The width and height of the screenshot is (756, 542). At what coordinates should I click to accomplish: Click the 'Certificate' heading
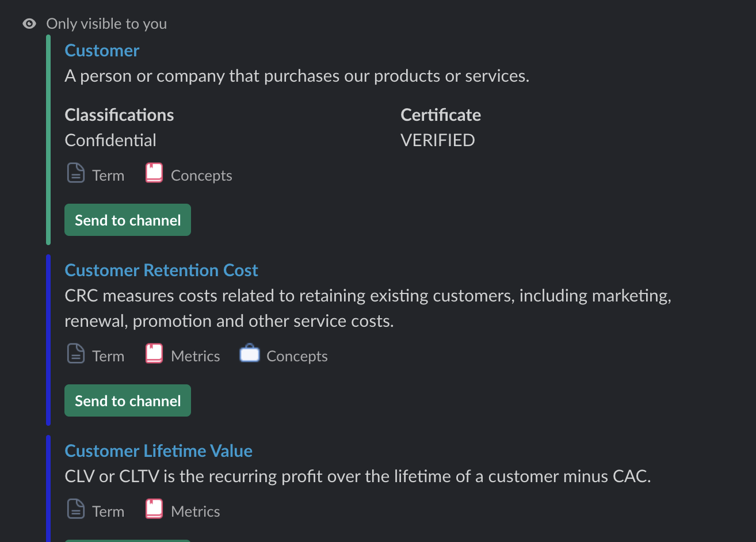click(x=441, y=115)
